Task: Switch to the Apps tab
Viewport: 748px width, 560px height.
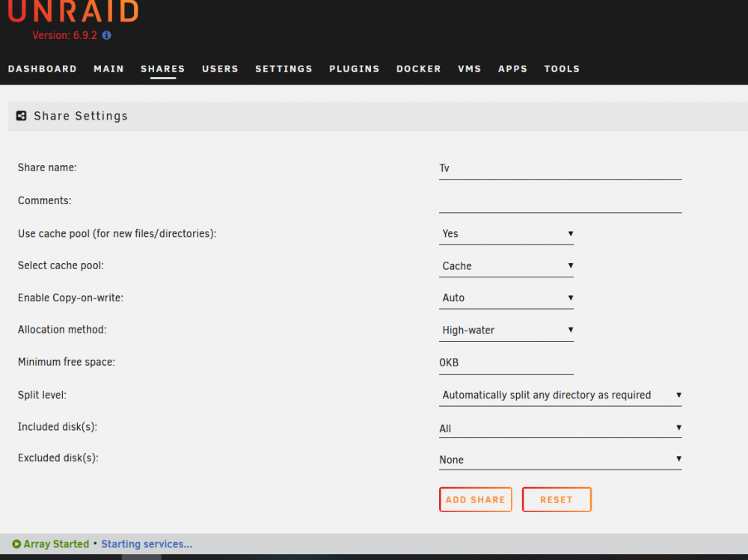Action: 513,69
